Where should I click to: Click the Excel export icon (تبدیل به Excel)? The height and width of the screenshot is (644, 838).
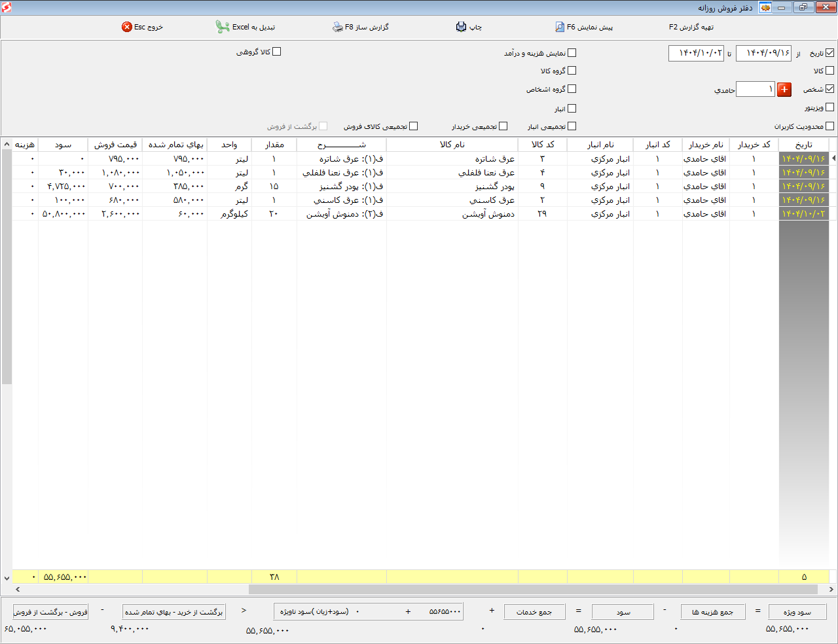223,27
